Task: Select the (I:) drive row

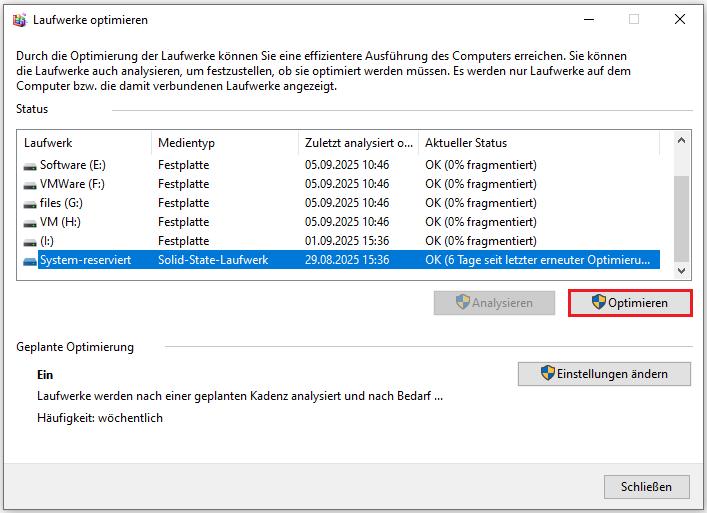Action: click(x=341, y=241)
